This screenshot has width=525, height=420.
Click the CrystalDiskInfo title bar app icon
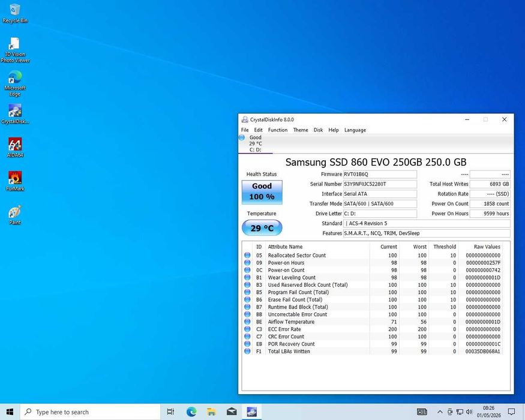click(x=245, y=119)
